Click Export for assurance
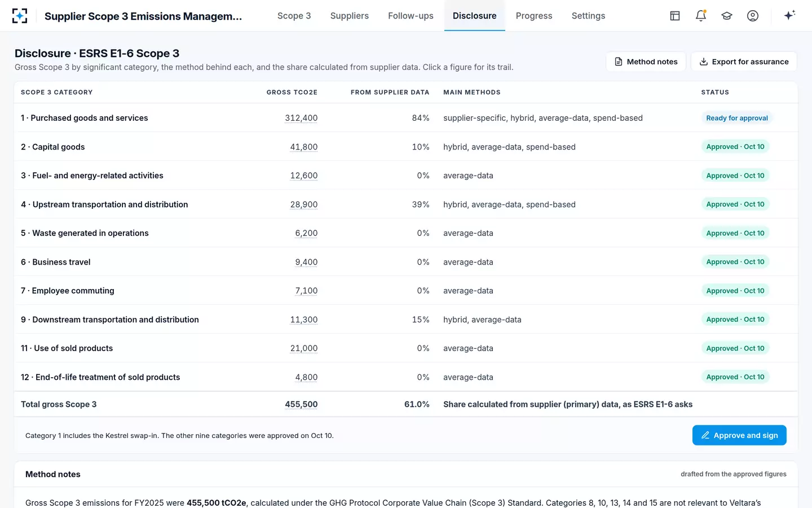Screen dimensions: 812x508 744,62
